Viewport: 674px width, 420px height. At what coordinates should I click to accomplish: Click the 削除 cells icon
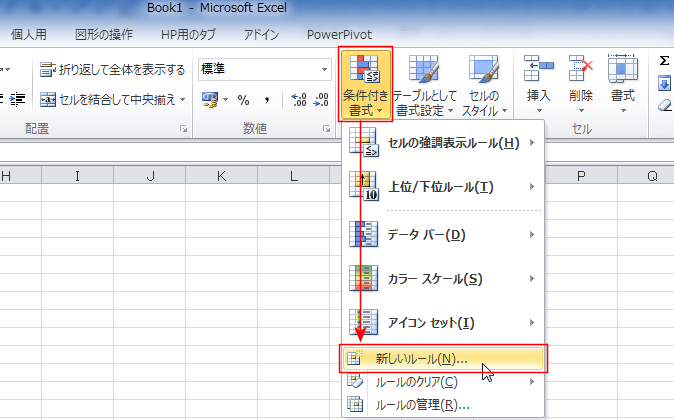pos(581,68)
